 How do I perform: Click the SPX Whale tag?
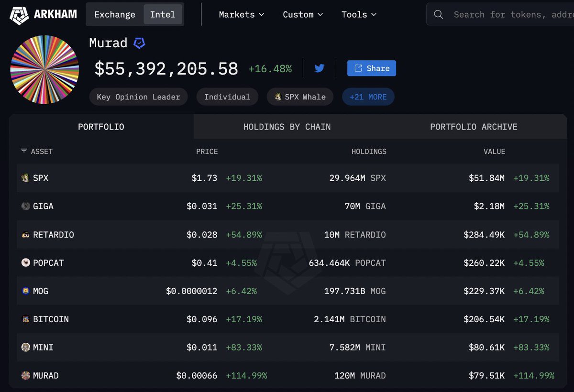point(300,97)
